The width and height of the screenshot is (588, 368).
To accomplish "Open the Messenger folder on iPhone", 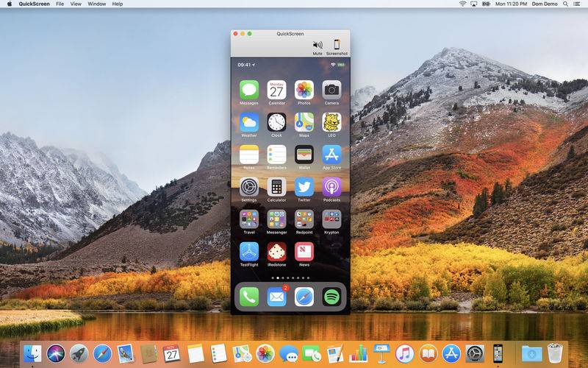I will [277, 219].
